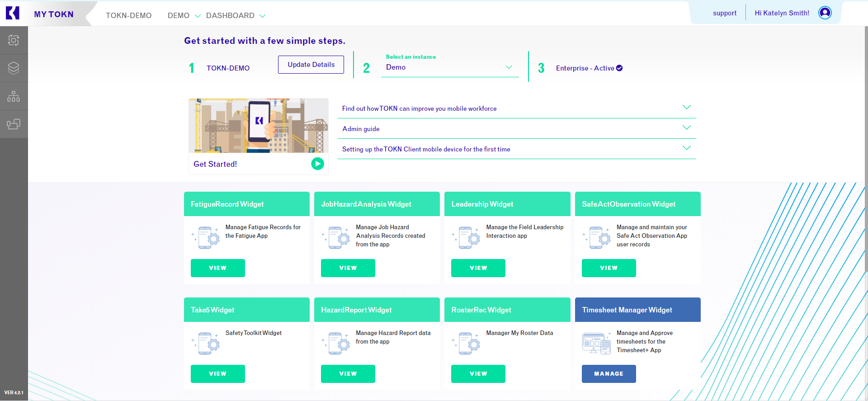Open the DASHBOARD dropdown menu
868x401 pixels.
(236, 16)
